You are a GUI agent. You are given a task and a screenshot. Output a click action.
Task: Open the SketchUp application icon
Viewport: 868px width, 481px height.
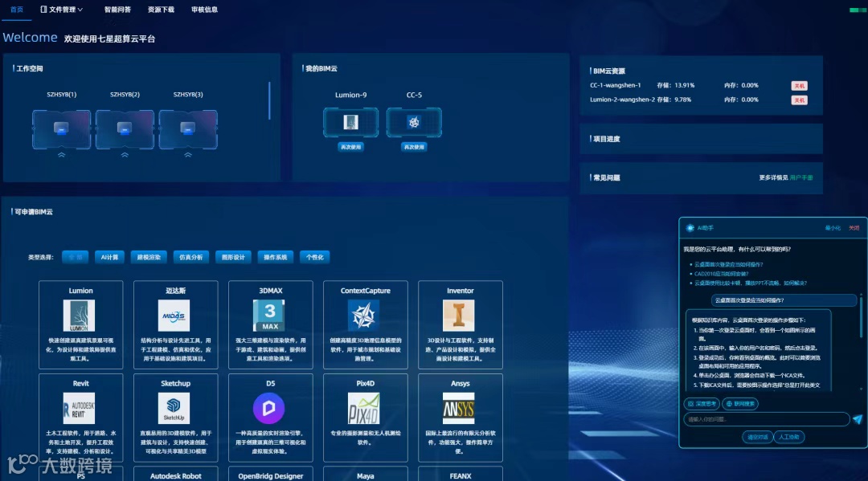click(174, 408)
